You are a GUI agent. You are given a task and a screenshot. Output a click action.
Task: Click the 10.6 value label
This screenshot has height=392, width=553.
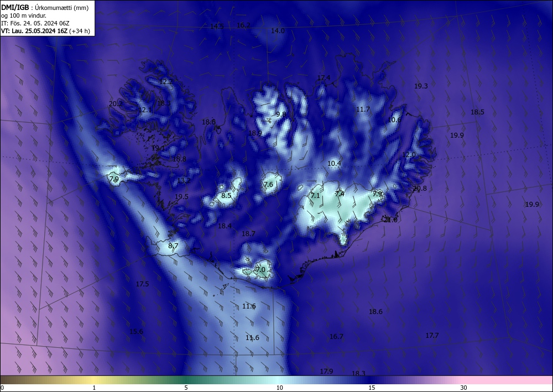click(x=394, y=120)
